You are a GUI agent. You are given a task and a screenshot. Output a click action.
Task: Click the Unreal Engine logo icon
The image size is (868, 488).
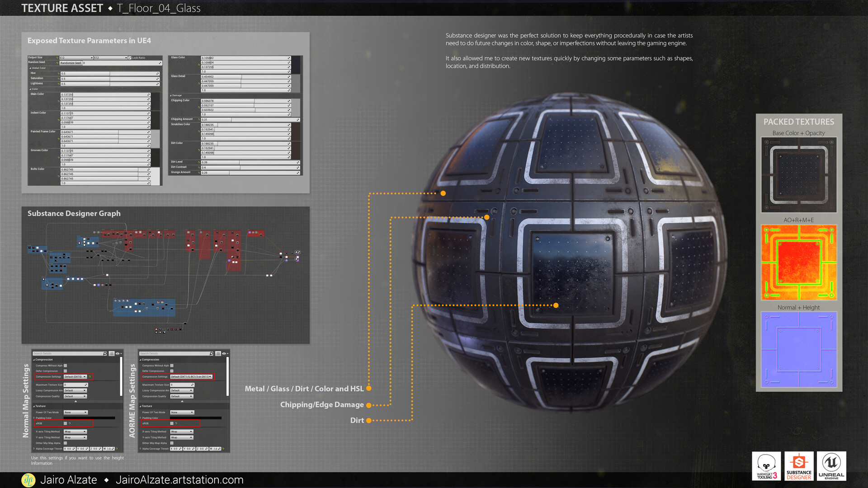pos(831,465)
